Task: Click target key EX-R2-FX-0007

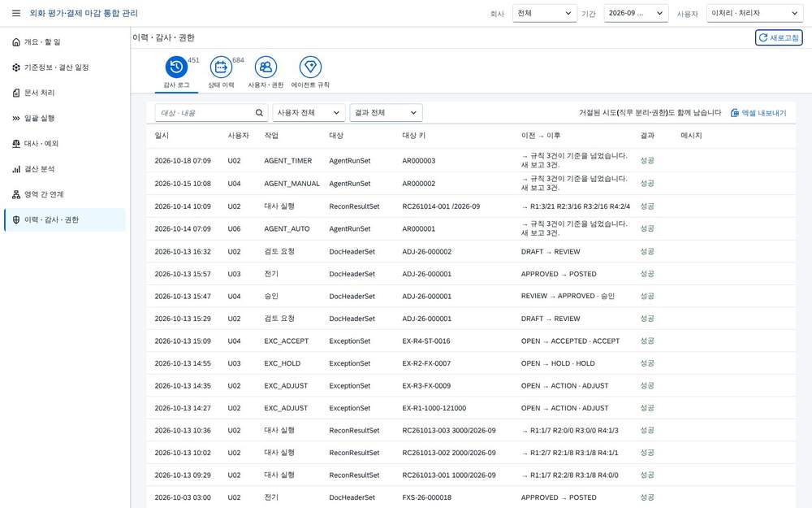Action: pos(426,363)
